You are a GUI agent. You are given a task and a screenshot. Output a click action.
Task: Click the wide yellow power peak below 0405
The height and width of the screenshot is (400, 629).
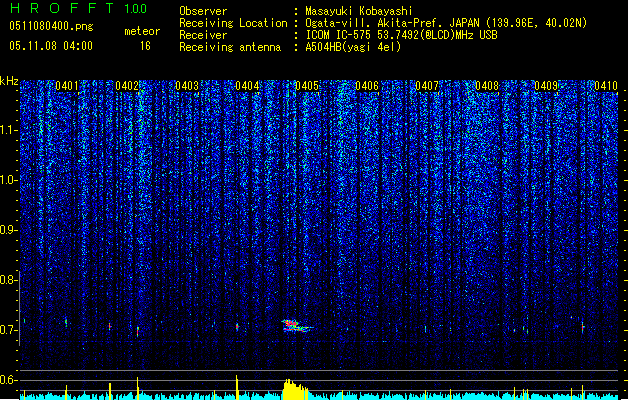click(x=295, y=389)
